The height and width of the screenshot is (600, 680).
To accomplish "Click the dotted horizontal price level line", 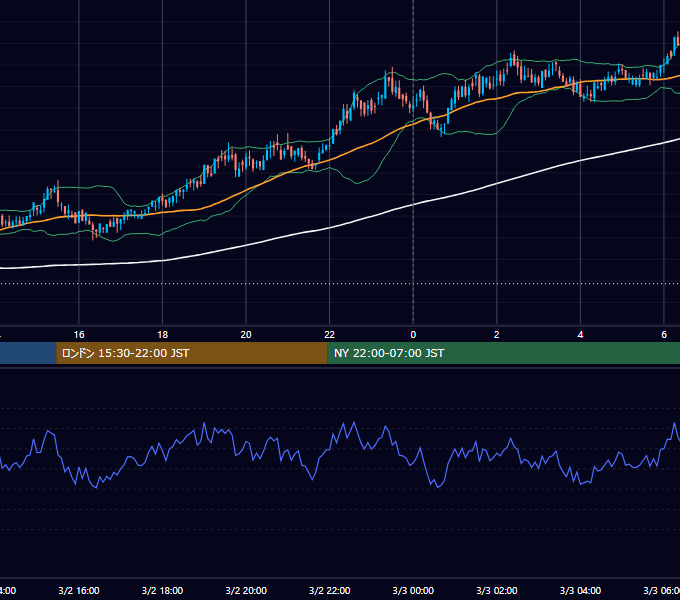I will [x=340, y=284].
